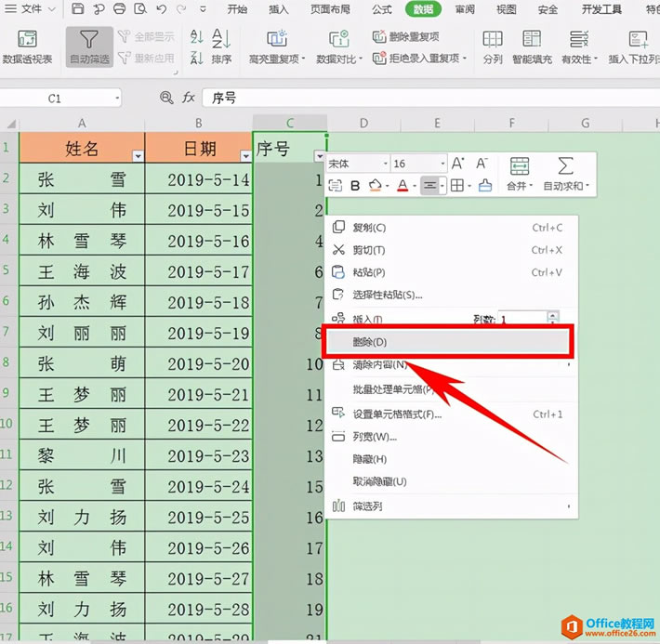Image resolution: width=660 pixels, height=644 pixels.
Task: Choose 隐藏(H) from the context menu
Action: coord(452,459)
